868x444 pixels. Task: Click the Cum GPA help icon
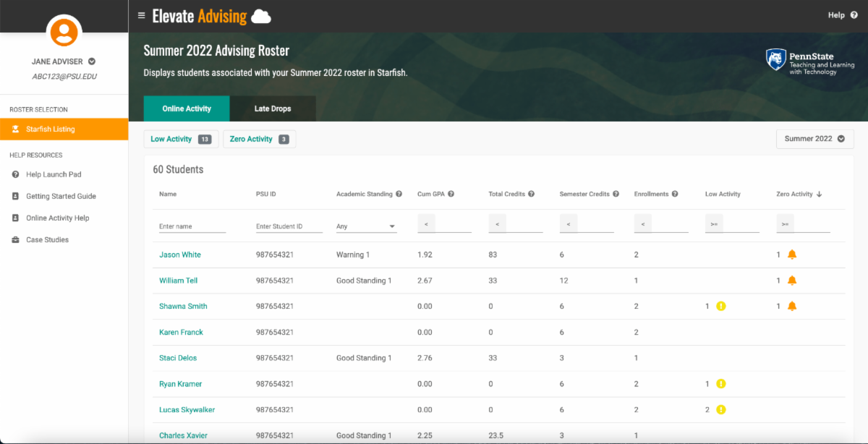[451, 194]
